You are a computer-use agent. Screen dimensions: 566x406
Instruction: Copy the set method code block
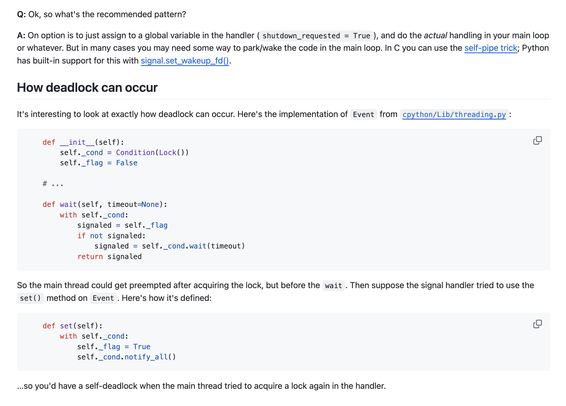point(537,324)
